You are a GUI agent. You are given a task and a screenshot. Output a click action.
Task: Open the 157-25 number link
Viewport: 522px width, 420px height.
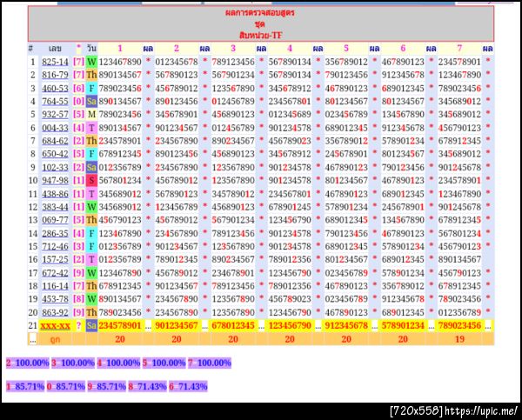click(55, 259)
